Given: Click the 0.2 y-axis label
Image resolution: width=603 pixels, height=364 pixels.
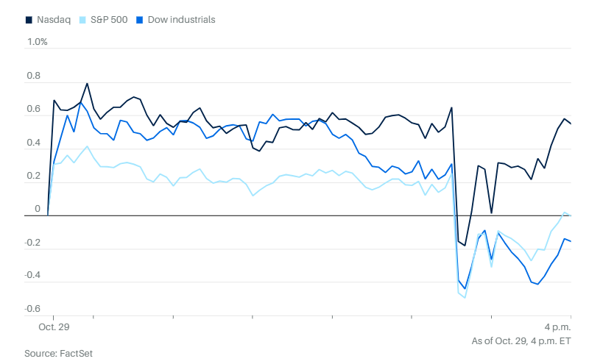Looking at the screenshot, I should tap(34, 176).
